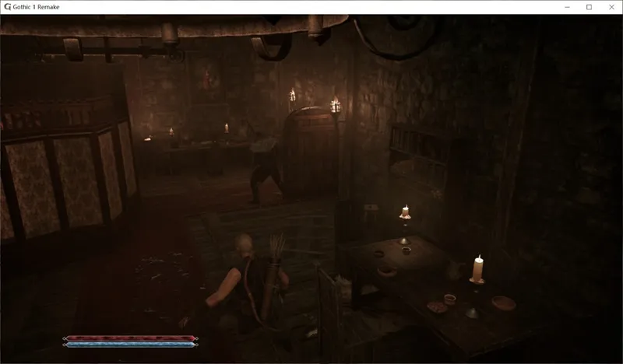Close the Gothic 1 Remake window
Screen dimensions: 623x364
coord(611,7)
